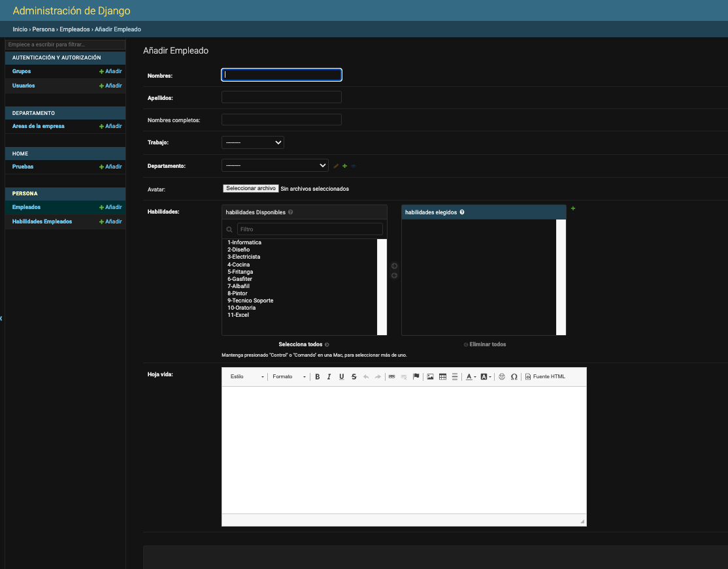Toggle italic formatting in the editor
728x569 pixels.
pyautogui.click(x=329, y=377)
